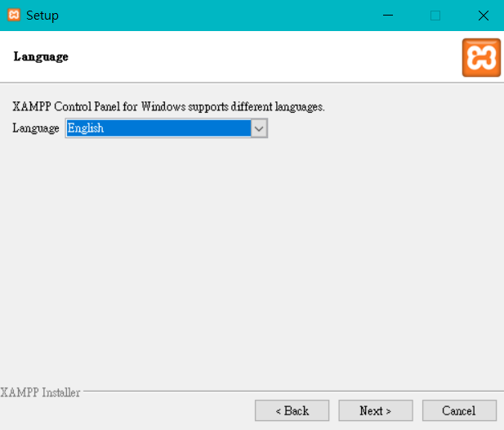Close the Setup window
The height and width of the screenshot is (430, 504).
pos(483,15)
